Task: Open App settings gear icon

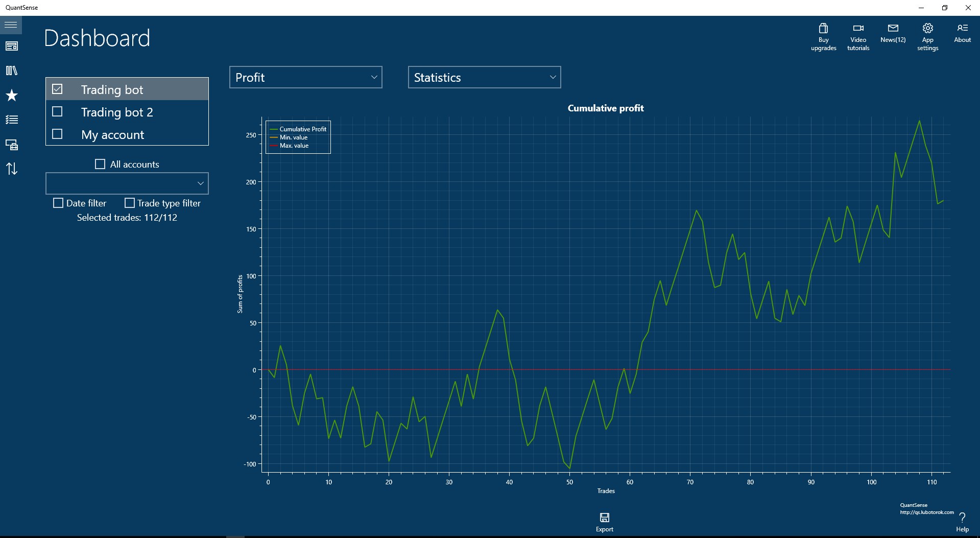Action: click(x=927, y=36)
